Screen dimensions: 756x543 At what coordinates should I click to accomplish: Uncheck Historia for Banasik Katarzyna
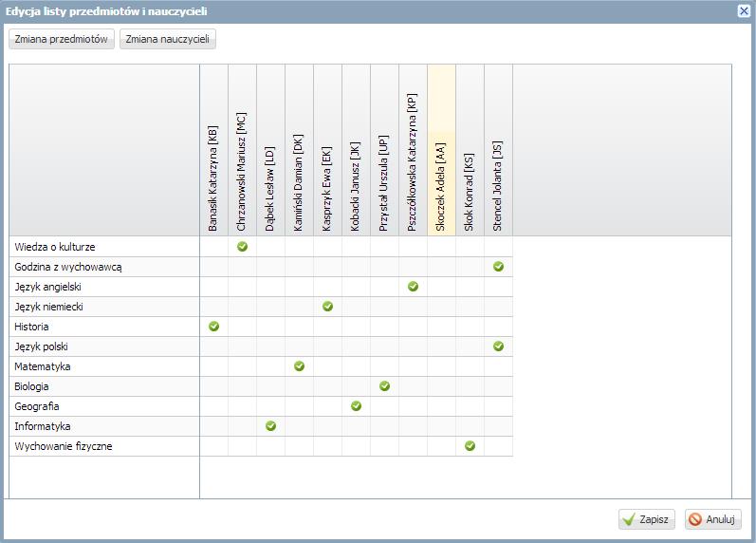pos(214,327)
